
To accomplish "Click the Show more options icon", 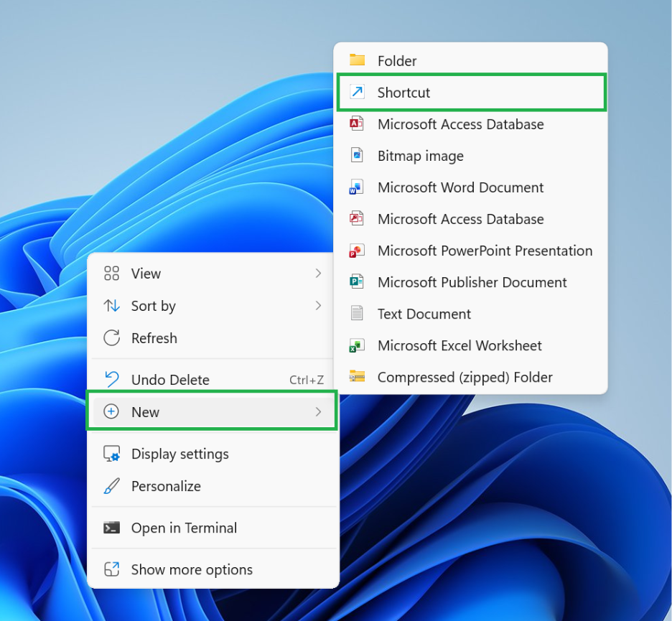I will tap(111, 569).
